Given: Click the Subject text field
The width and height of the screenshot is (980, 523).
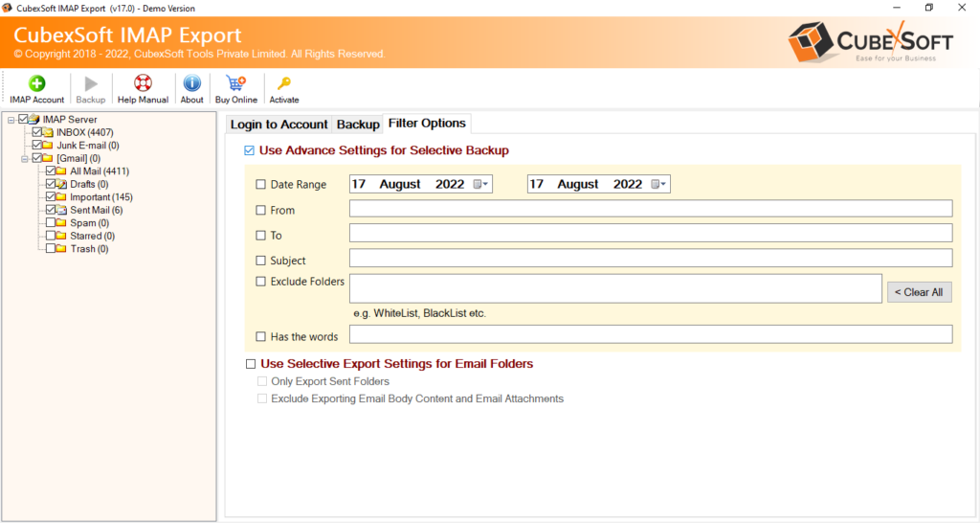Looking at the screenshot, I should point(651,259).
